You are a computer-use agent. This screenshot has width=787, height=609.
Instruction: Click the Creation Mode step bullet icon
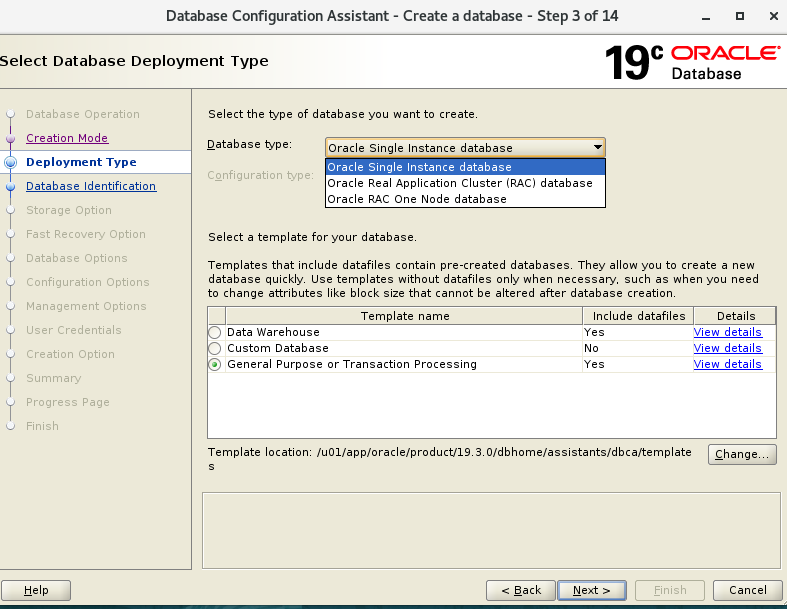click(x=11, y=138)
